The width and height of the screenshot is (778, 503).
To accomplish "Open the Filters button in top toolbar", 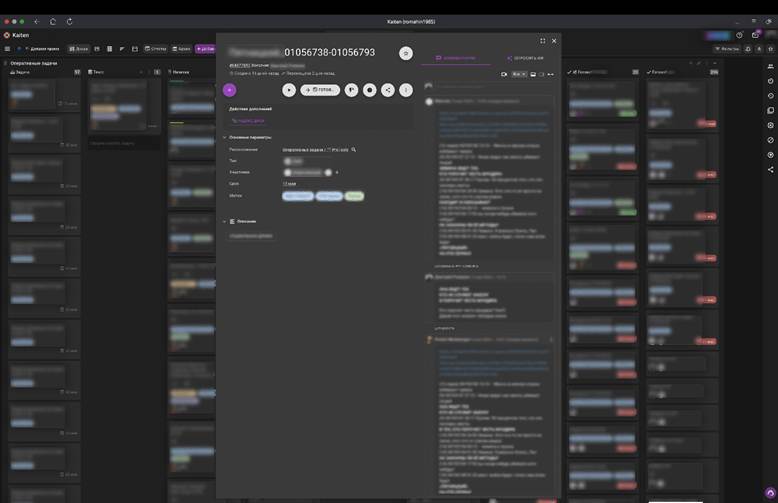I will click(x=727, y=49).
